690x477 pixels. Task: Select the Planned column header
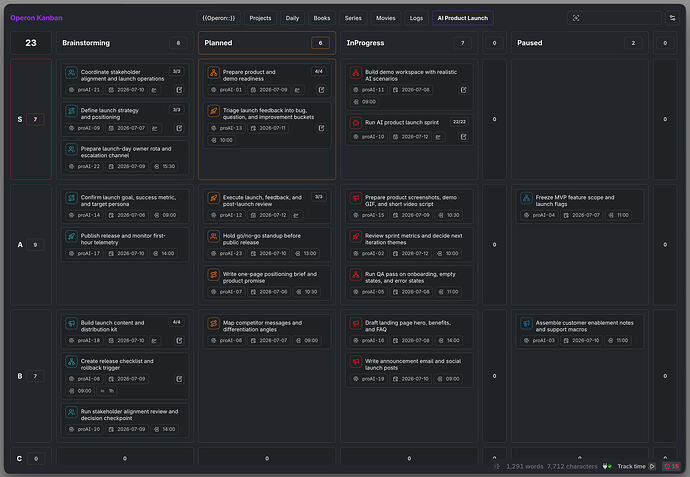pyautogui.click(x=267, y=43)
